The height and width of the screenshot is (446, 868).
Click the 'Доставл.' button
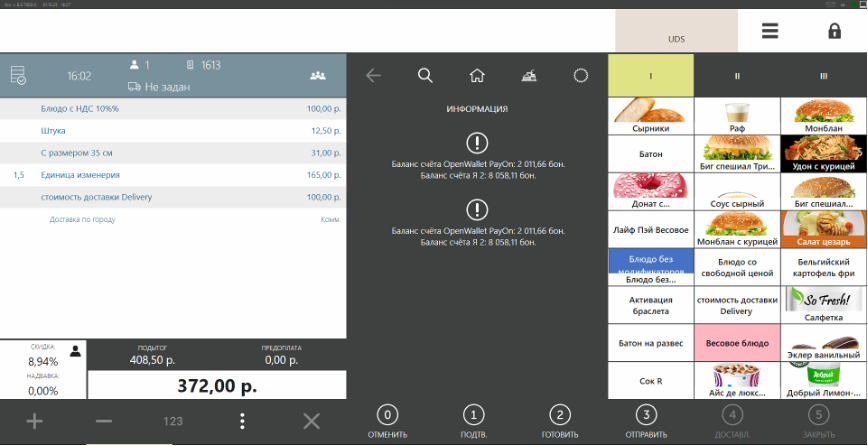732,422
